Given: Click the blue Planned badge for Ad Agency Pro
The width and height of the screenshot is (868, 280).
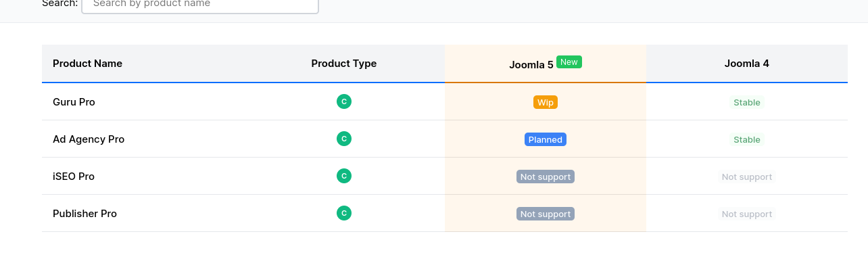Looking at the screenshot, I should (546, 139).
